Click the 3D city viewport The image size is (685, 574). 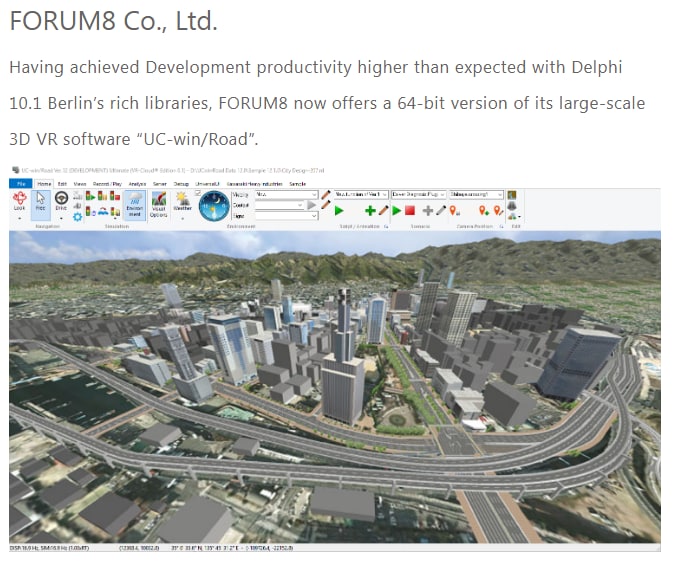tap(335, 387)
